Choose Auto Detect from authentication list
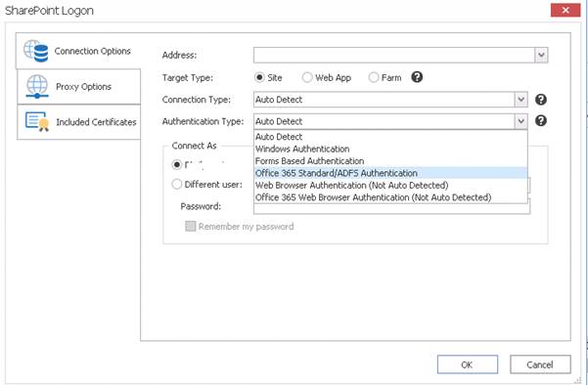This screenshot has width=588, height=385. click(x=390, y=137)
